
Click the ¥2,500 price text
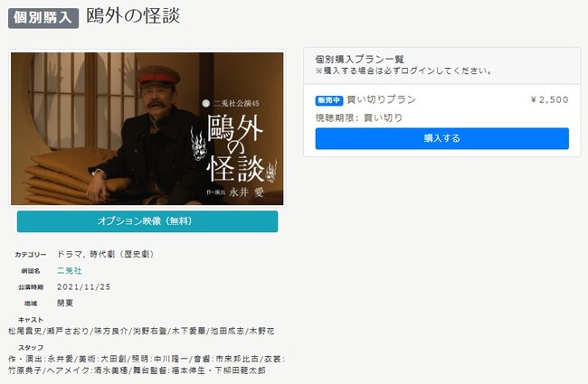pos(549,99)
